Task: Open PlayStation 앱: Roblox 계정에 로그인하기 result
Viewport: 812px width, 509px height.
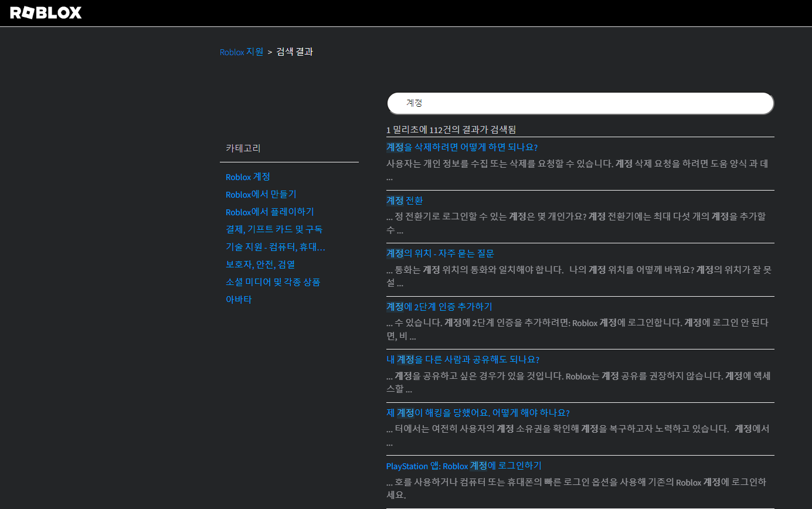Action: click(x=464, y=466)
